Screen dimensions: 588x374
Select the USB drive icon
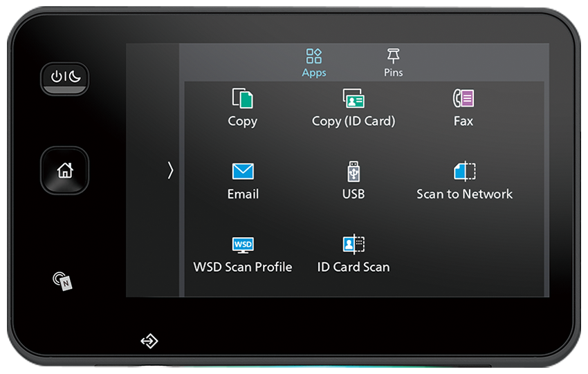click(x=353, y=171)
